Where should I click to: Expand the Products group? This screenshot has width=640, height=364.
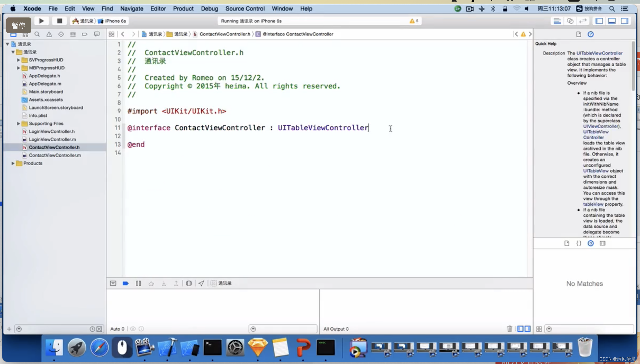tap(13, 163)
